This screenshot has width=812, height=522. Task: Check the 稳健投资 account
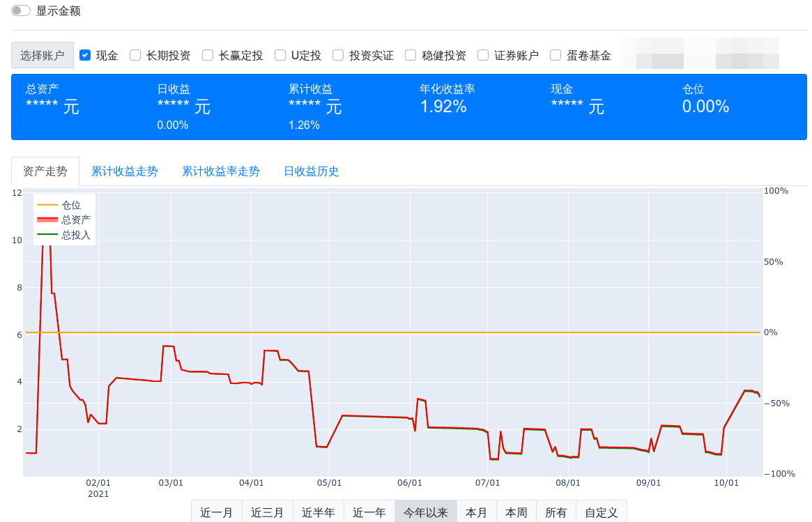point(411,55)
